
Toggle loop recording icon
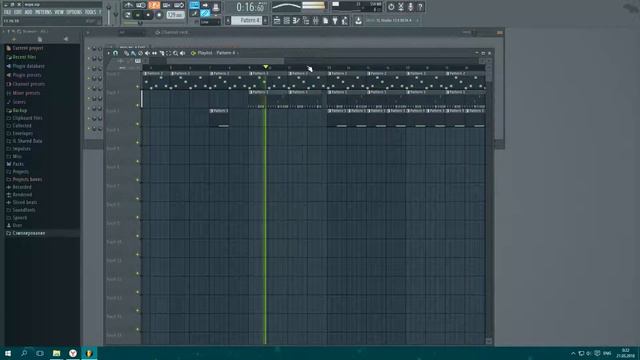pyautogui.click(x=179, y=5)
